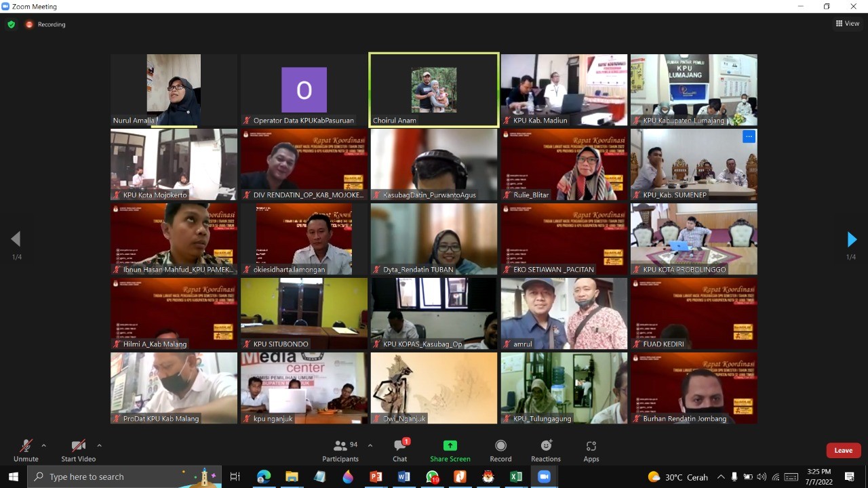Image resolution: width=868 pixels, height=488 pixels.
Task: Go to previous gallery page with left arrow
Action: point(16,239)
